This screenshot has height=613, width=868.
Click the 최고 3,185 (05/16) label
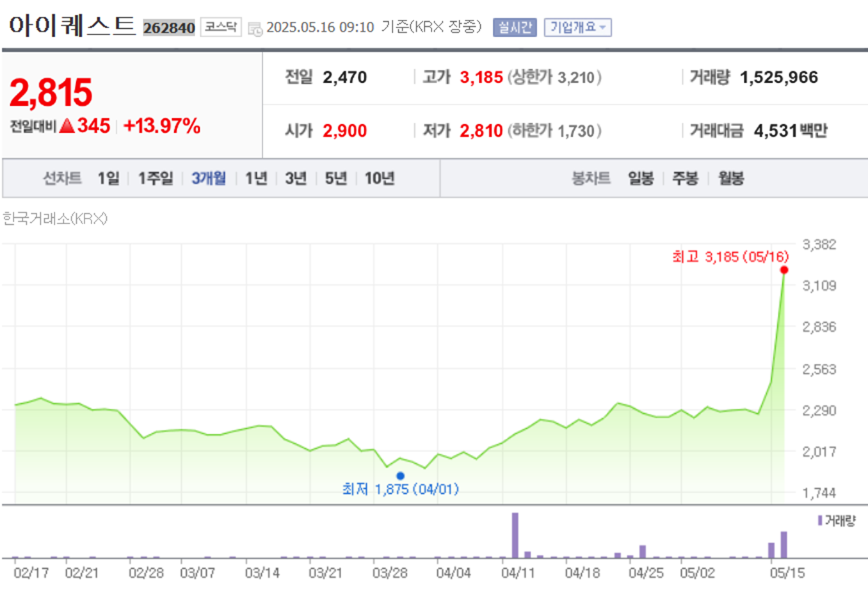pyautogui.click(x=730, y=257)
